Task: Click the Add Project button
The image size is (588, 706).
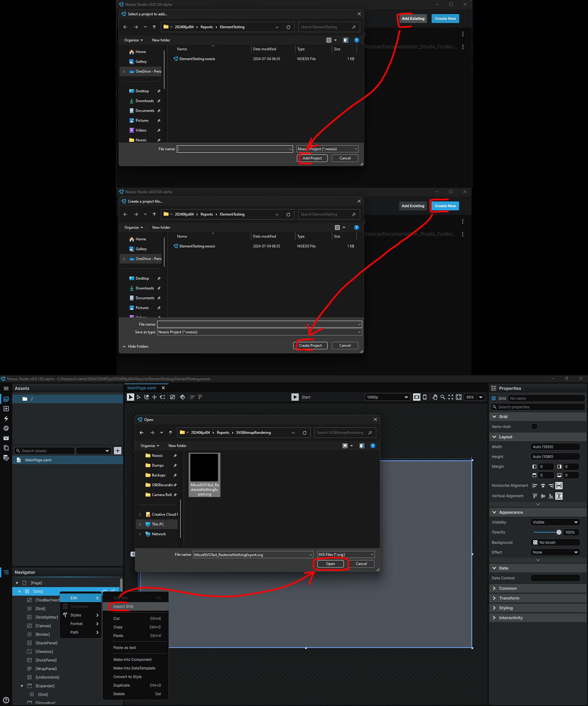Action: (312, 158)
